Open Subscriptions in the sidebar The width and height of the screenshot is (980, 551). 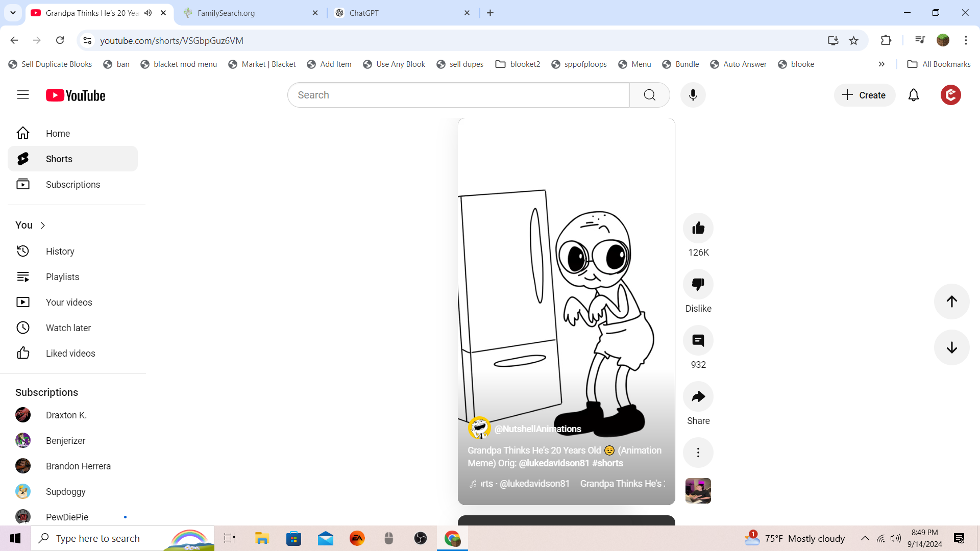pyautogui.click(x=72, y=184)
